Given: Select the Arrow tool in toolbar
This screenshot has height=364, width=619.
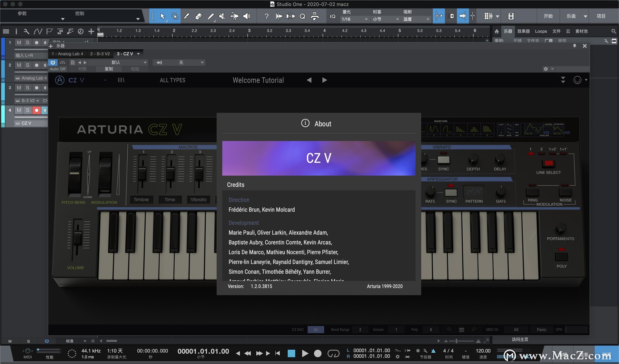Looking at the screenshot, I should [162, 16].
